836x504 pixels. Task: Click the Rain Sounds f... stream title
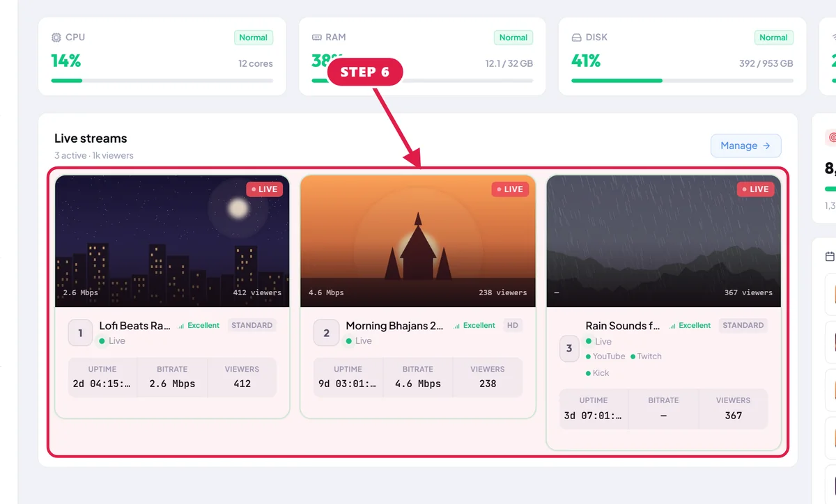623,325
